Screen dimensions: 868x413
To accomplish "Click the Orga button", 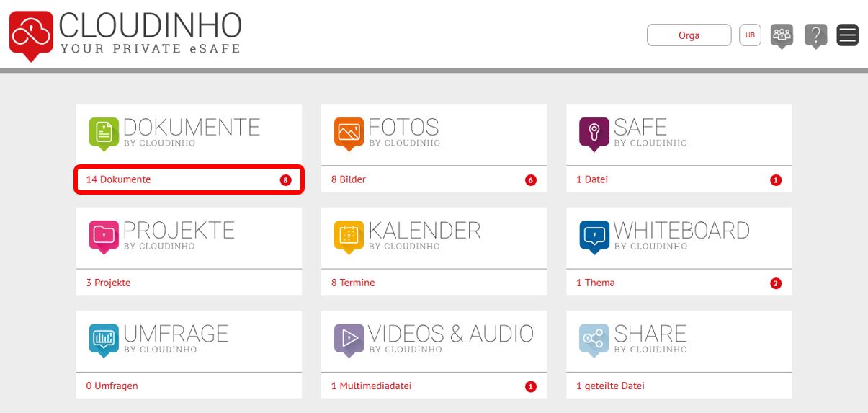I will click(x=689, y=35).
